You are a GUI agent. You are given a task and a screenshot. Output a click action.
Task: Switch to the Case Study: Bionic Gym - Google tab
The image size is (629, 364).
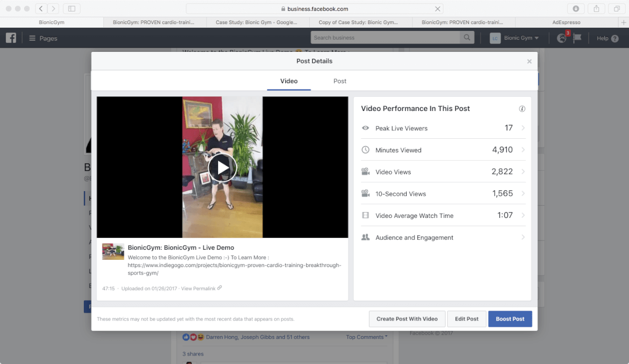257,23
